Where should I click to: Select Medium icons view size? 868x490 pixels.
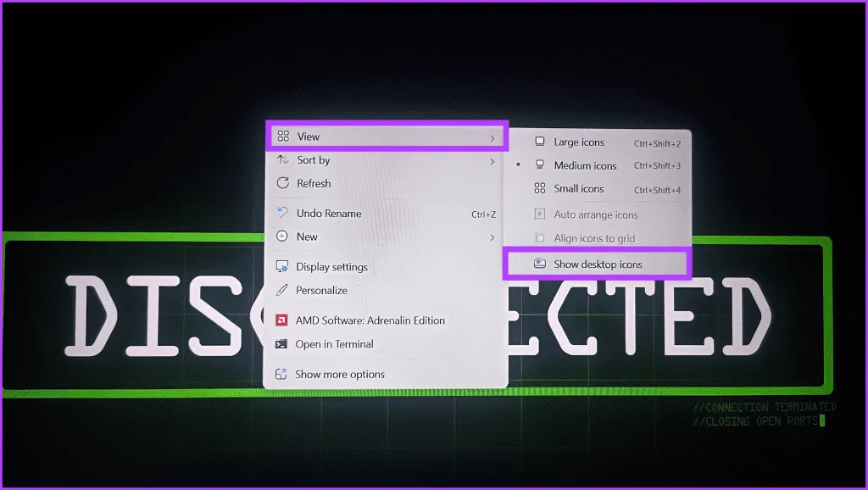(x=585, y=166)
